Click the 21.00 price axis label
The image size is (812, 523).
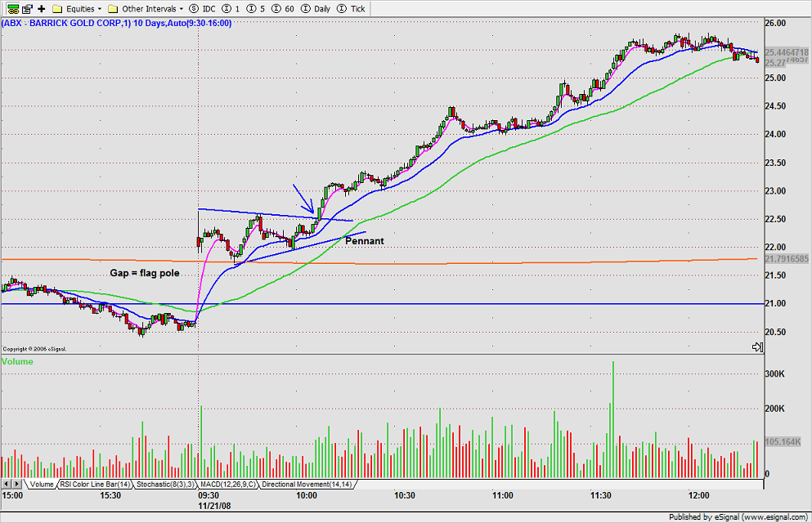775,304
